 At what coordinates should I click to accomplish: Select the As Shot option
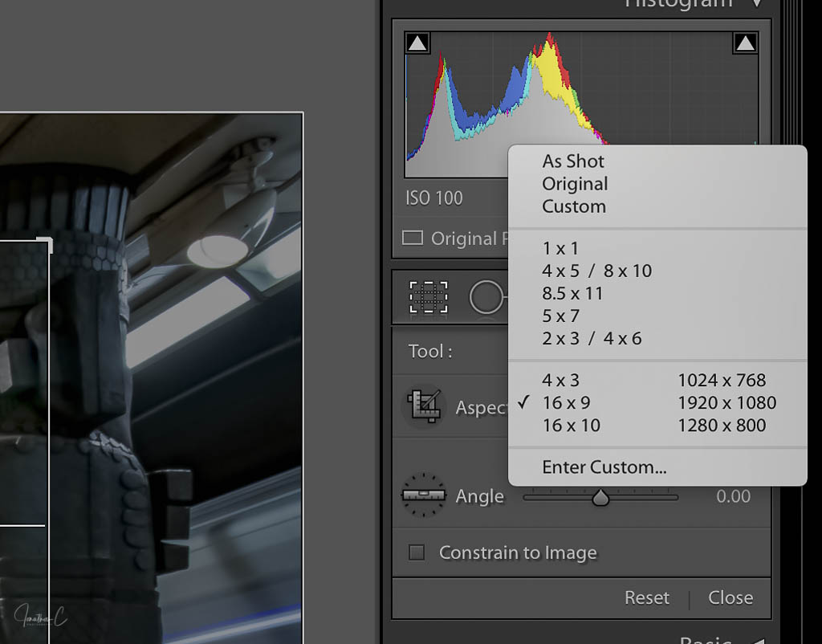pos(573,161)
